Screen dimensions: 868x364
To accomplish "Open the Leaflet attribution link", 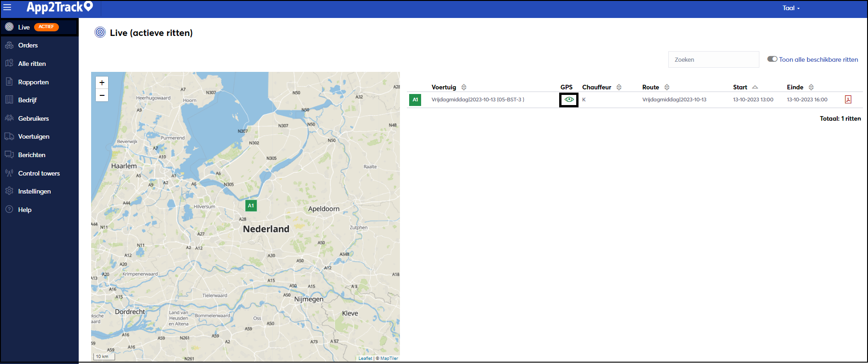I will [x=365, y=358].
